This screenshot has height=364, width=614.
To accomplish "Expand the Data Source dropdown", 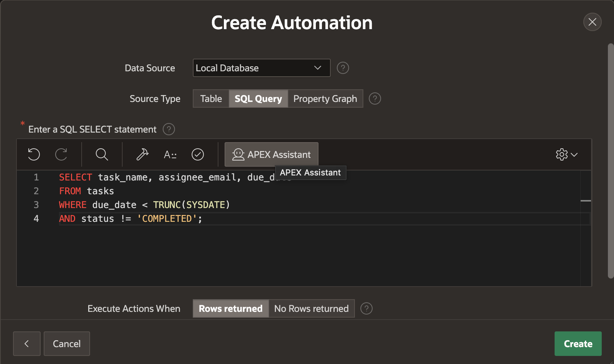I will (x=261, y=68).
